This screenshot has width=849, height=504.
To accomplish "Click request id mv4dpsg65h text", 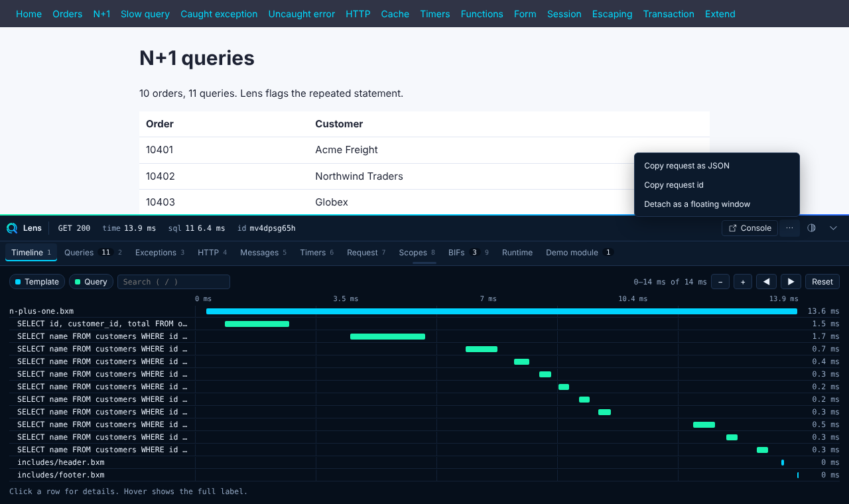I will pyautogui.click(x=273, y=228).
